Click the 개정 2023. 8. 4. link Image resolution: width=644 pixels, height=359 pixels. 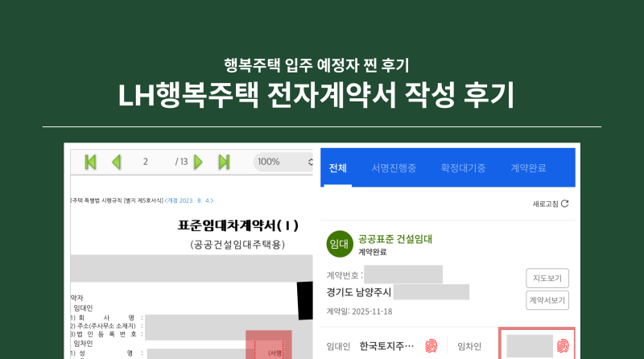pyautogui.click(x=189, y=200)
